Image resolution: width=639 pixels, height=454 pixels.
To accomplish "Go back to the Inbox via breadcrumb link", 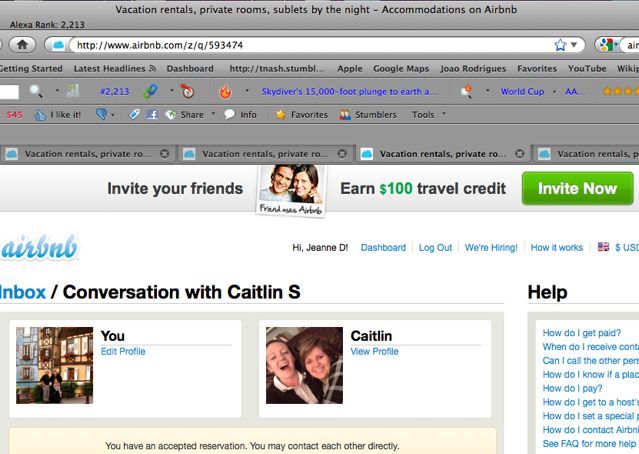I will 22,292.
